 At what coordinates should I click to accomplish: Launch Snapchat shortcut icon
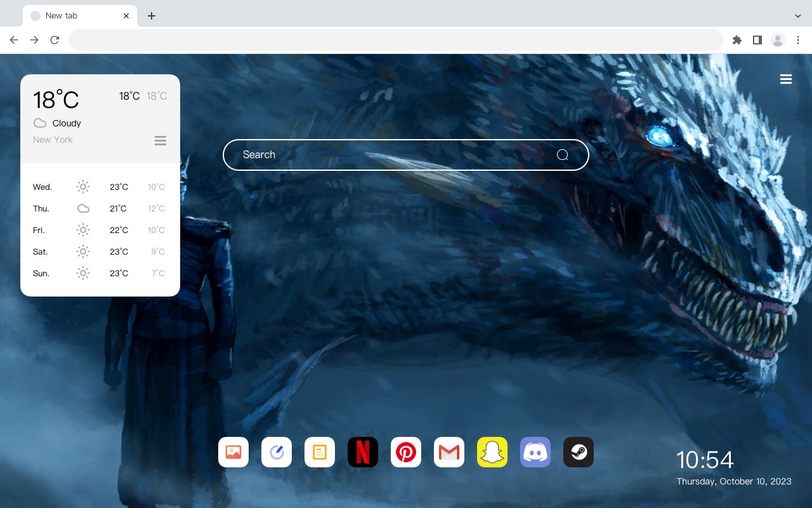[492, 452]
